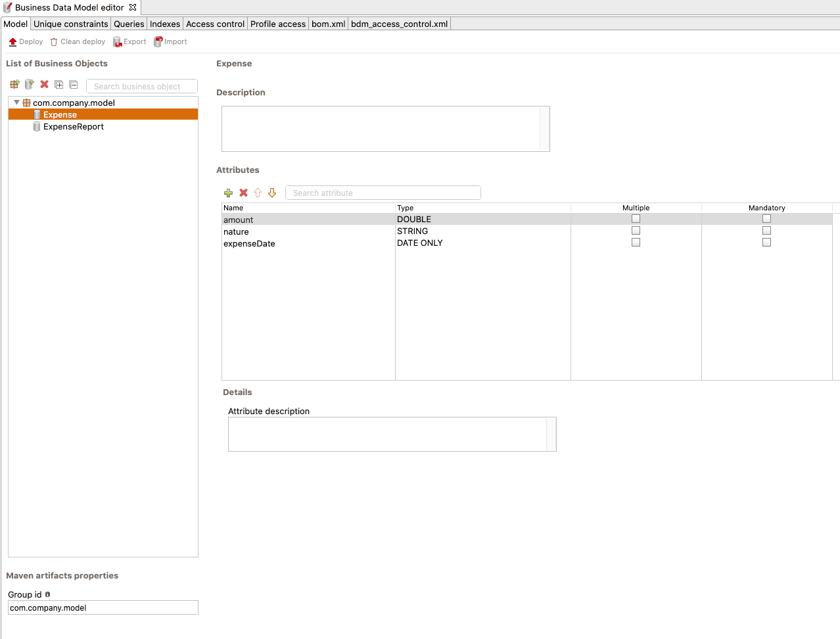Image resolution: width=840 pixels, height=639 pixels.
Task: Add a new attribute to Expense
Action: tap(228, 193)
